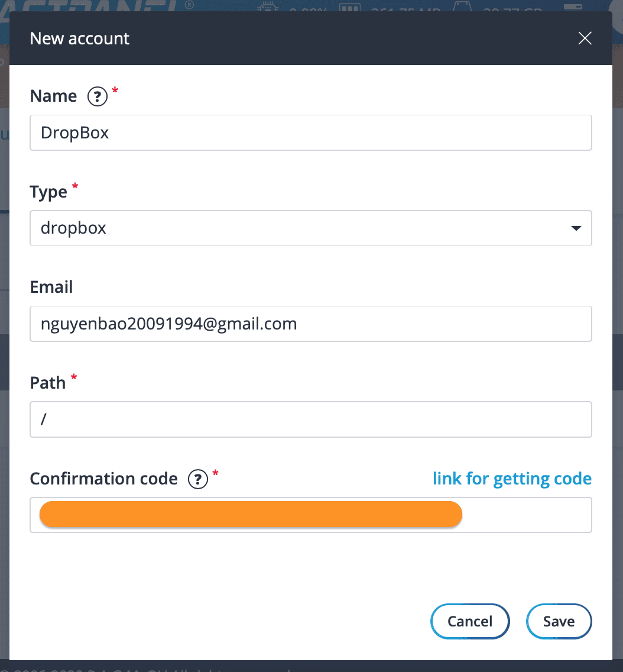Click the orange confirmation code value
623x672 pixels.
tap(251, 514)
